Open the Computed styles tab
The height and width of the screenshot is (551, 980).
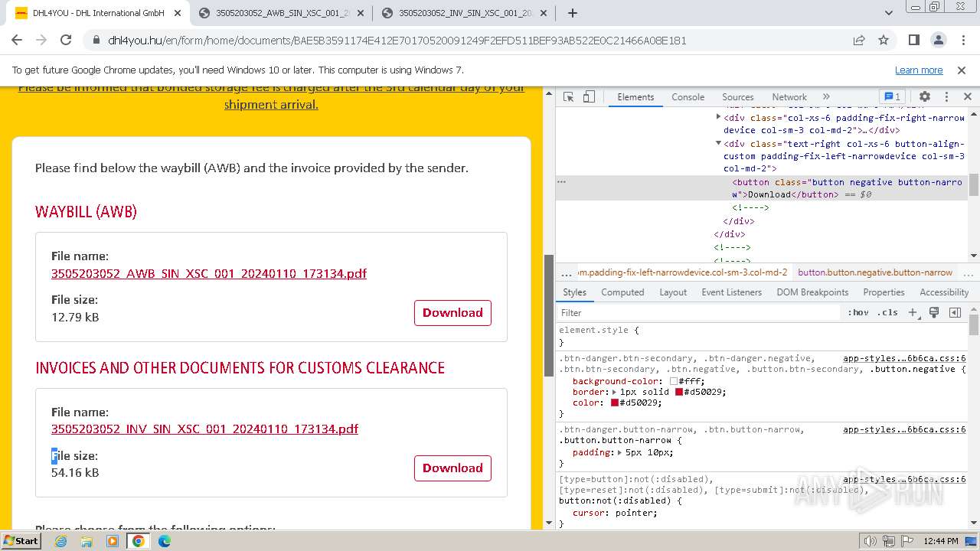622,292
